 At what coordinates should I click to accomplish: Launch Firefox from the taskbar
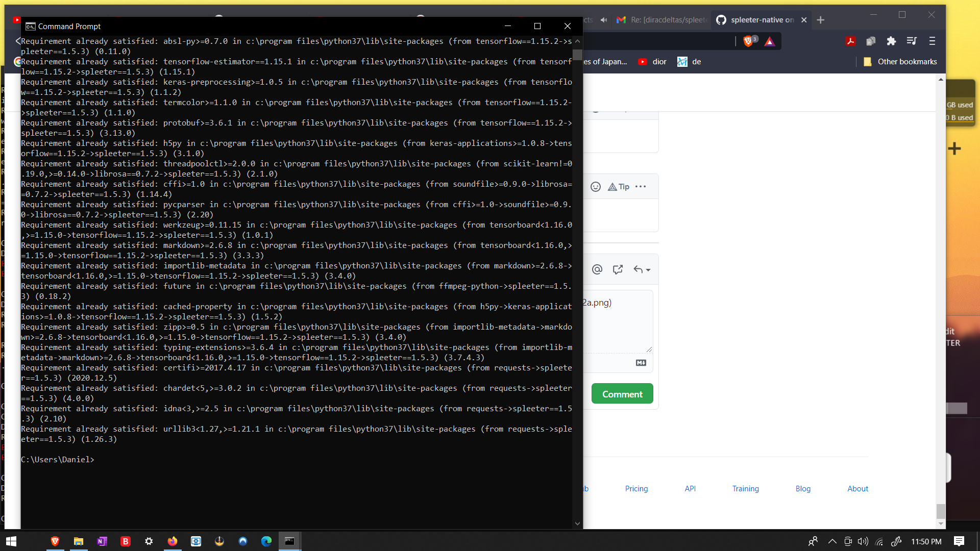point(173,541)
